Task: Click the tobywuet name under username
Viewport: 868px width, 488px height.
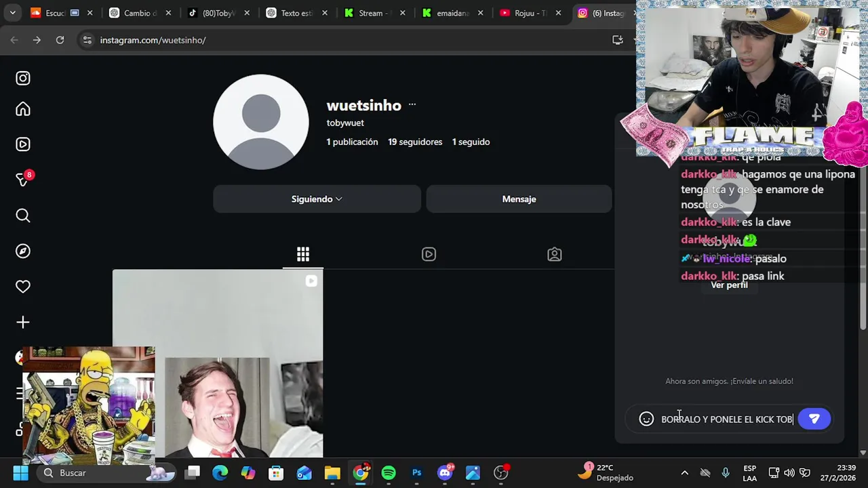Action: [345, 123]
